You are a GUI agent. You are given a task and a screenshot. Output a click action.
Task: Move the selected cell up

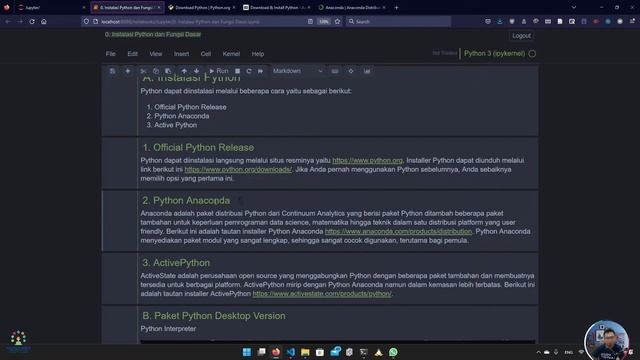point(184,71)
